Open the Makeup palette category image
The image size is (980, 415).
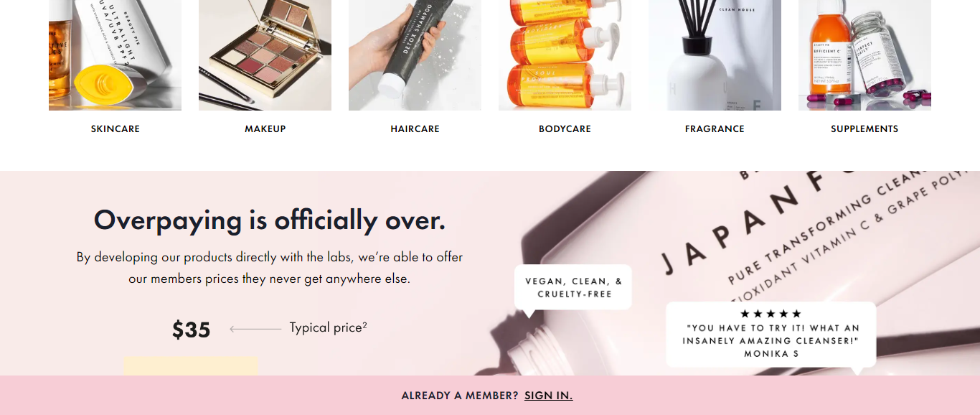tap(265, 55)
